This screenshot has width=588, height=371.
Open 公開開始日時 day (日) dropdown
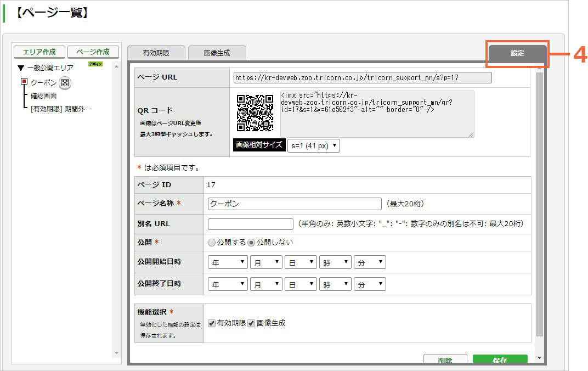301,262
